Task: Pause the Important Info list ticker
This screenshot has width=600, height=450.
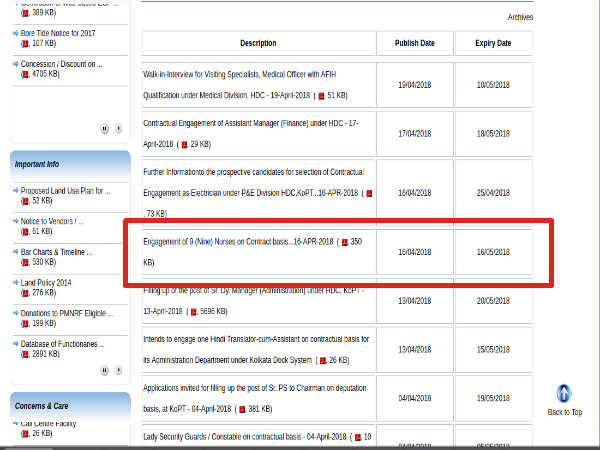Action: [104, 370]
